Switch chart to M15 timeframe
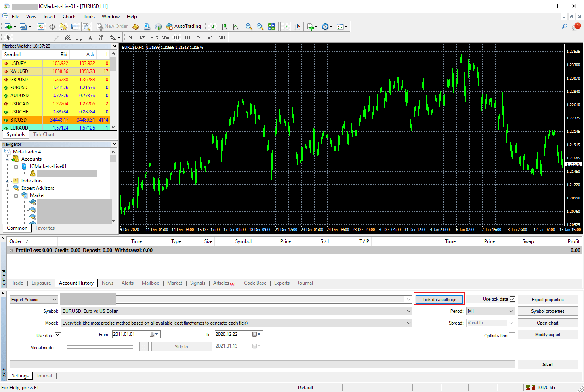This screenshot has width=584, height=392. point(154,38)
